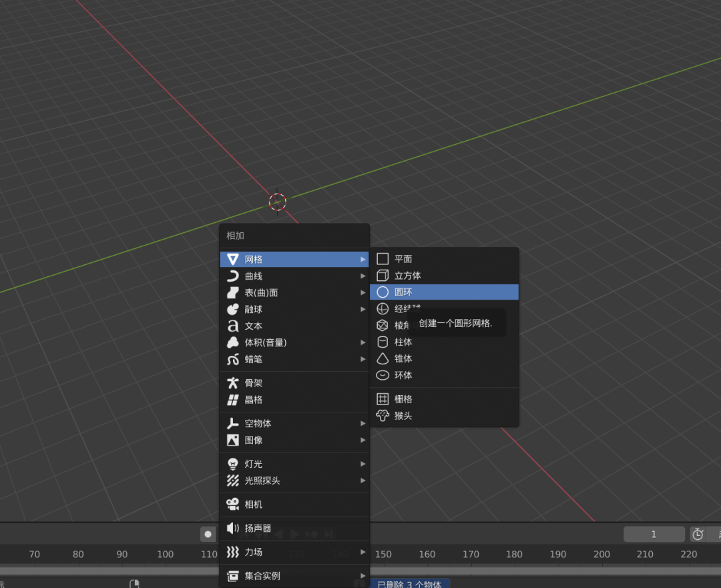Click the current frame field showing 1
Screen dimensions: 721x588
pyautogui.click(x=654, y=534)
